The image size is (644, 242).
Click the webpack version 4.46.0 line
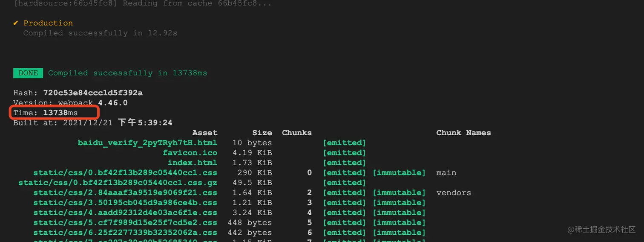point(70,103)
